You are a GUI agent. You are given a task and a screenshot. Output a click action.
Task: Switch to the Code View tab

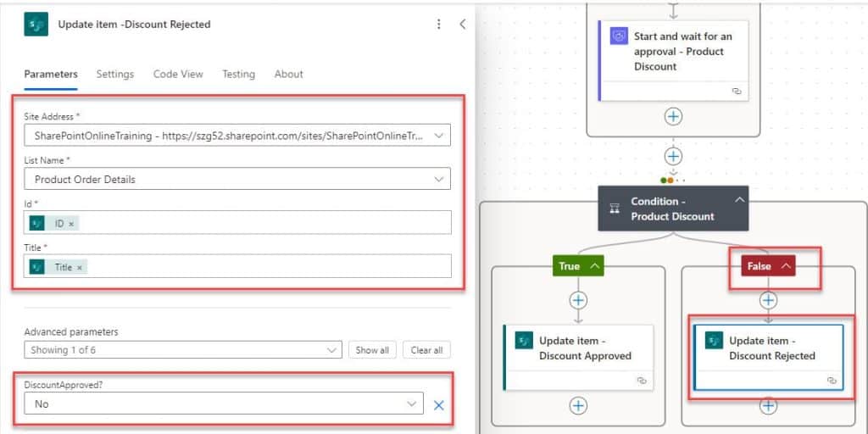coord(178,75)
